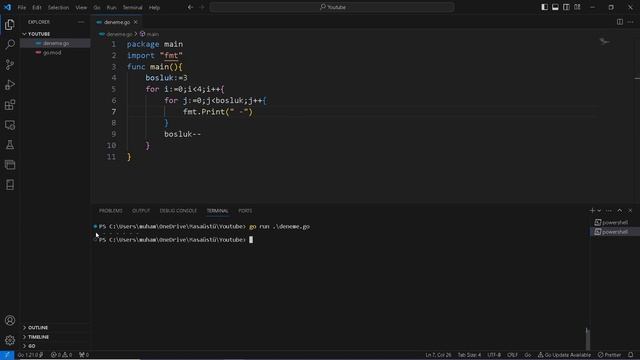Open the launch profile dropdown arrow
Screen dimensions: 640x360
[599, 211]
